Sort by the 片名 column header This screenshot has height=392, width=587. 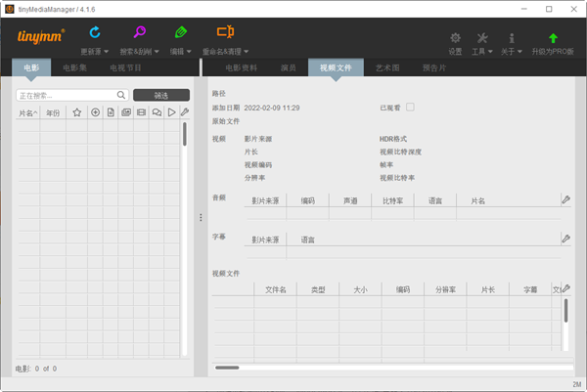click(28, 113)
